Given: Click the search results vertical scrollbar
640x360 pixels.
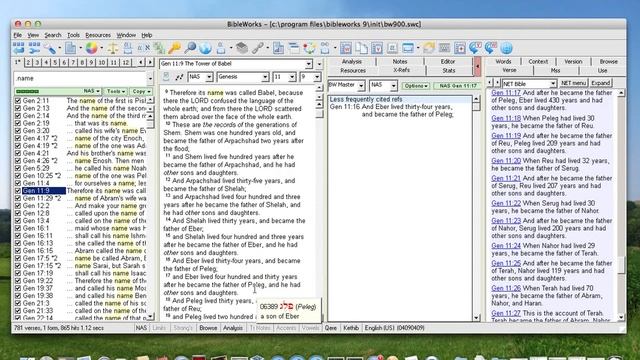Looking at the screenshot, I should (151, 208).
